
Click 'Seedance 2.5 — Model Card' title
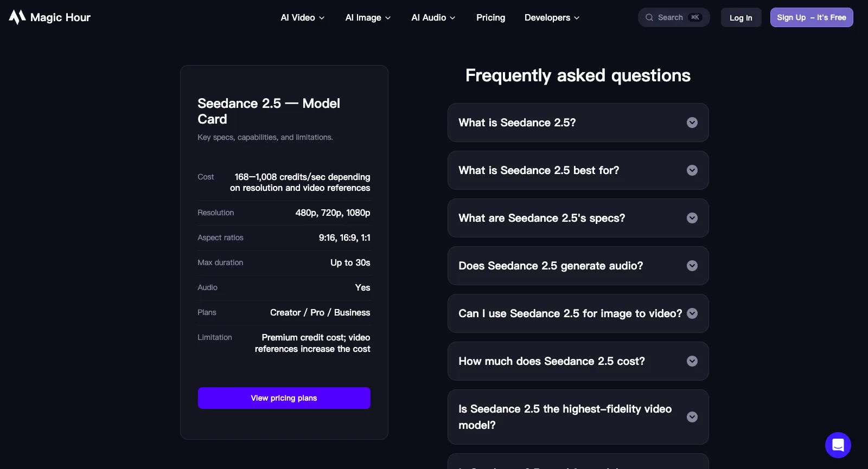tap(269, 111)
